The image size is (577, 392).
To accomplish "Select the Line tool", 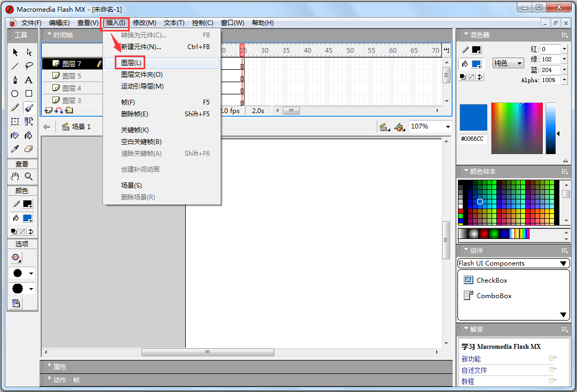I will [x=15, y=66].
